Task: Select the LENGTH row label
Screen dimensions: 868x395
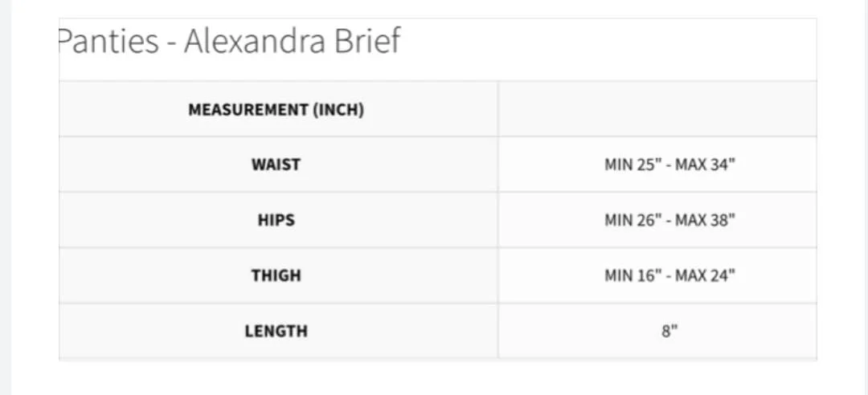Action: coord(276,331)
